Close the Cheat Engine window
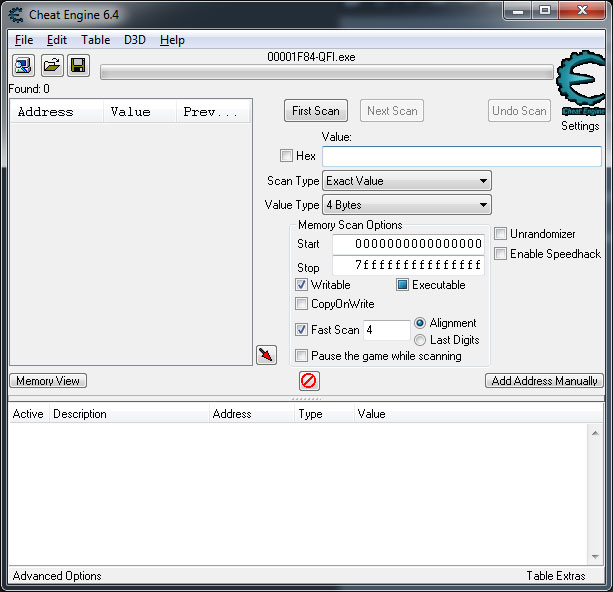The height and width of the screenshot is (592, 613). tap(582, 11)
